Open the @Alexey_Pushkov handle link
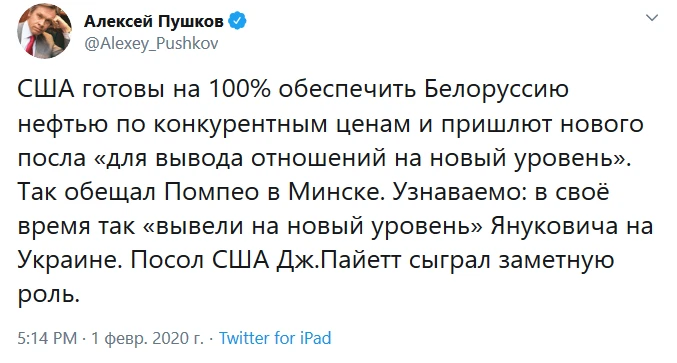677x363 pixels. pos(151,44)
